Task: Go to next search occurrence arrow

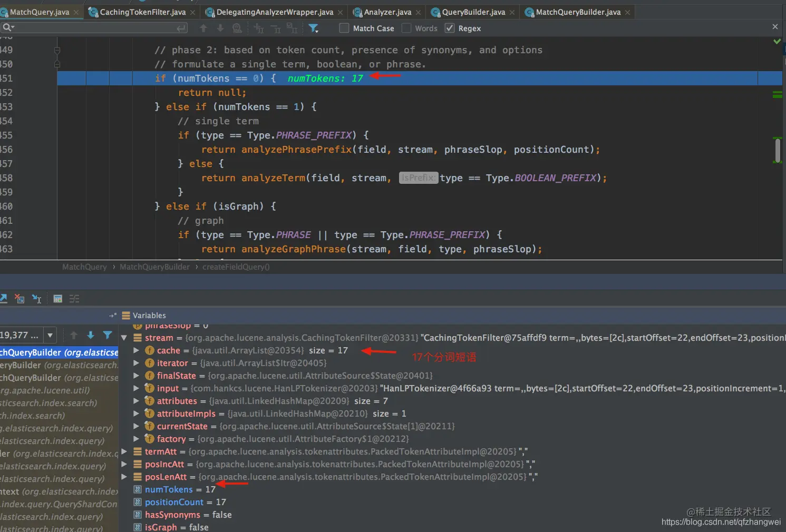Action: coord(220,28)
